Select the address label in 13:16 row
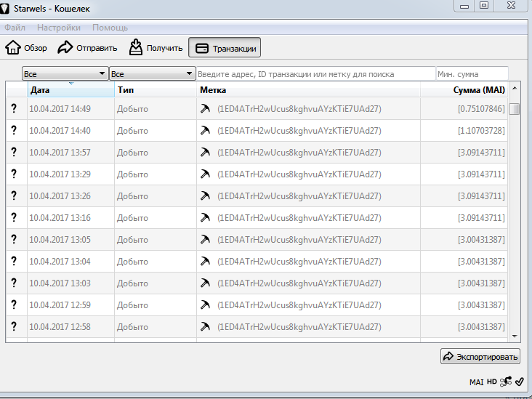 click(x=299, y=218)
